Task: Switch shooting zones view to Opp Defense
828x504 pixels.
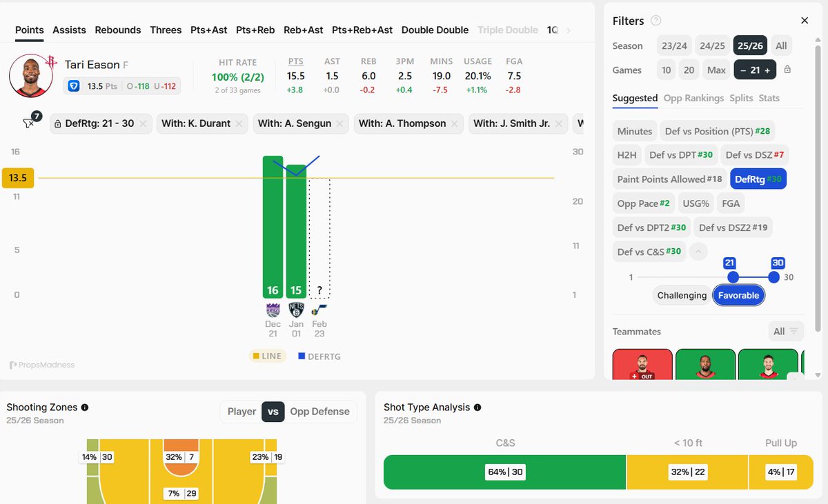Action: coord(319,412)
